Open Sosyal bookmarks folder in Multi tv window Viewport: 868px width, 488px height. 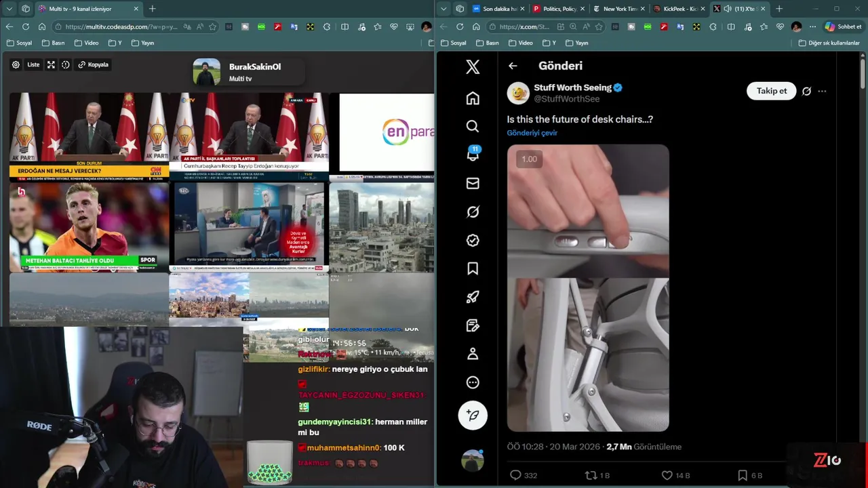click(19, 43)
